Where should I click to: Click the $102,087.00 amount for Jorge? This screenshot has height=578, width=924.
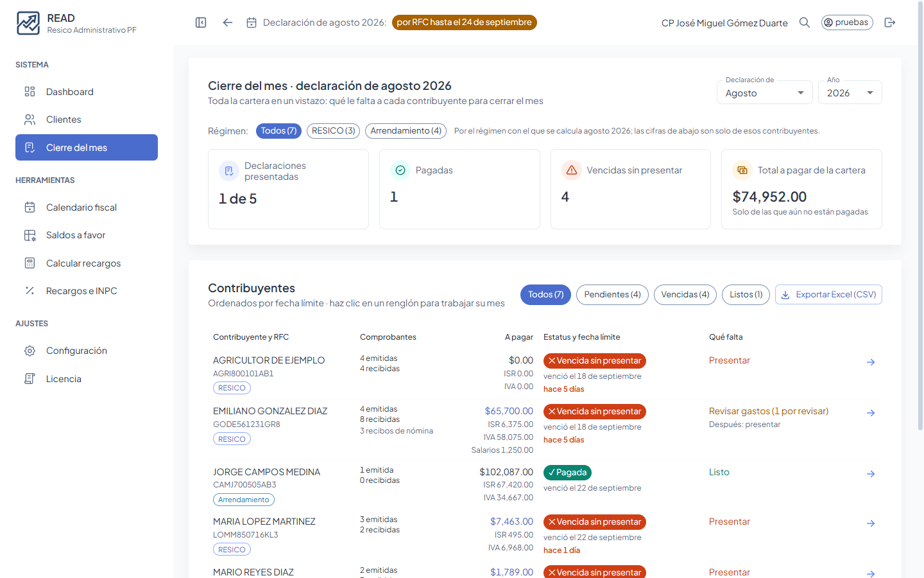506,472
